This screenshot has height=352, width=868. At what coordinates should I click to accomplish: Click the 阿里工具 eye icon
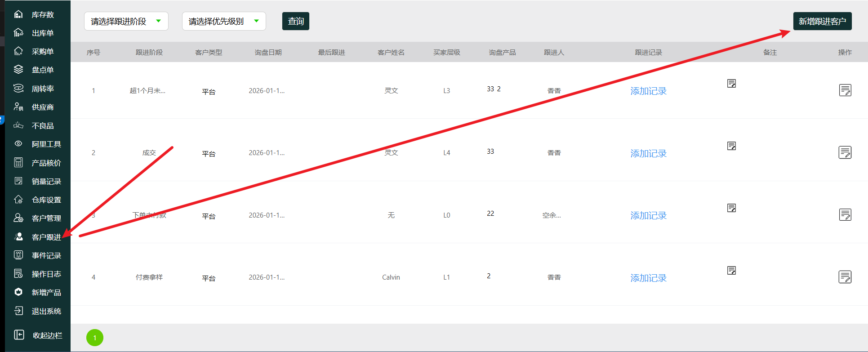pos(18,144)
